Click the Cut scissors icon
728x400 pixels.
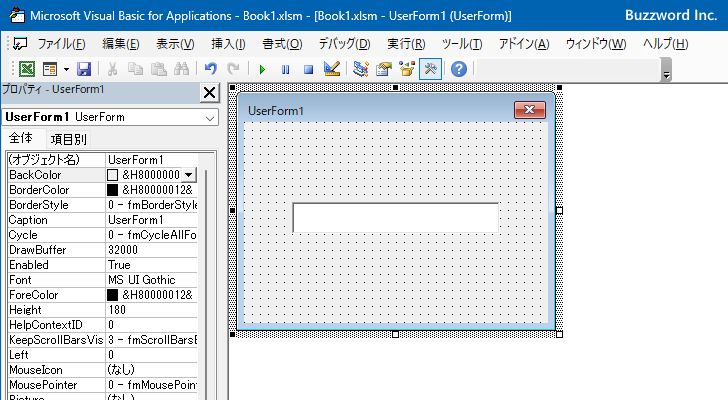tap(112, 70)
